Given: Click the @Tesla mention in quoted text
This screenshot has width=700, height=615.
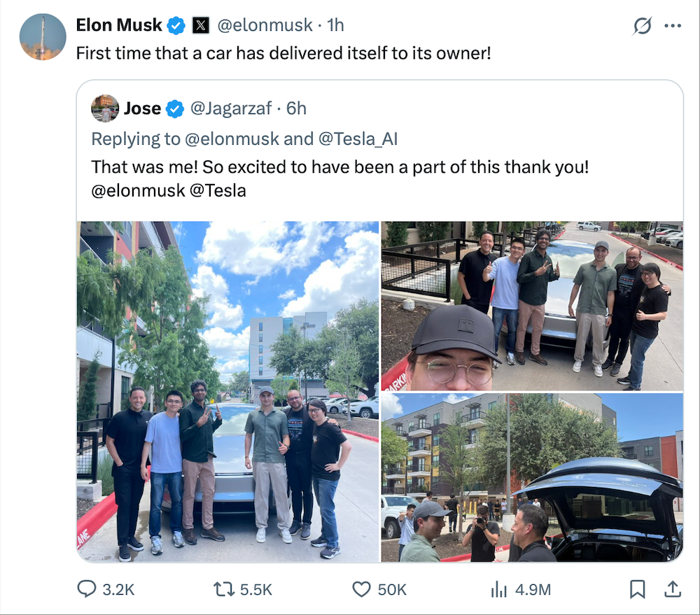Looking at the screenshot, I should pos(218,190).
